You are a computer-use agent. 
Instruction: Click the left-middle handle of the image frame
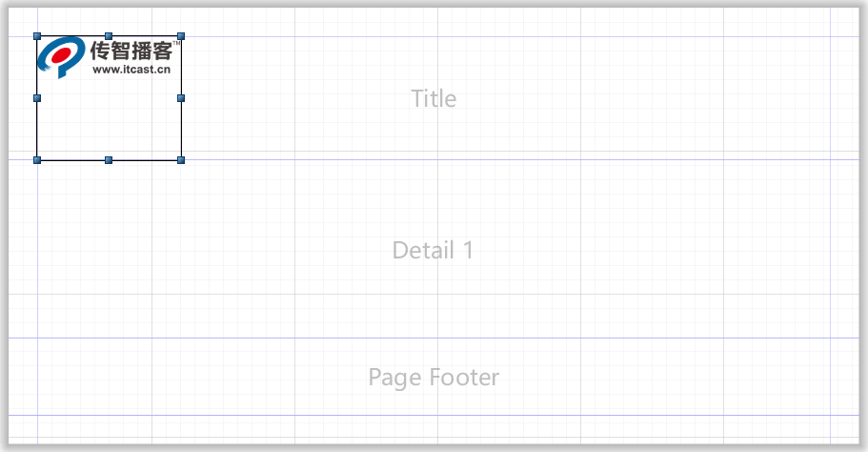point(37,98)
